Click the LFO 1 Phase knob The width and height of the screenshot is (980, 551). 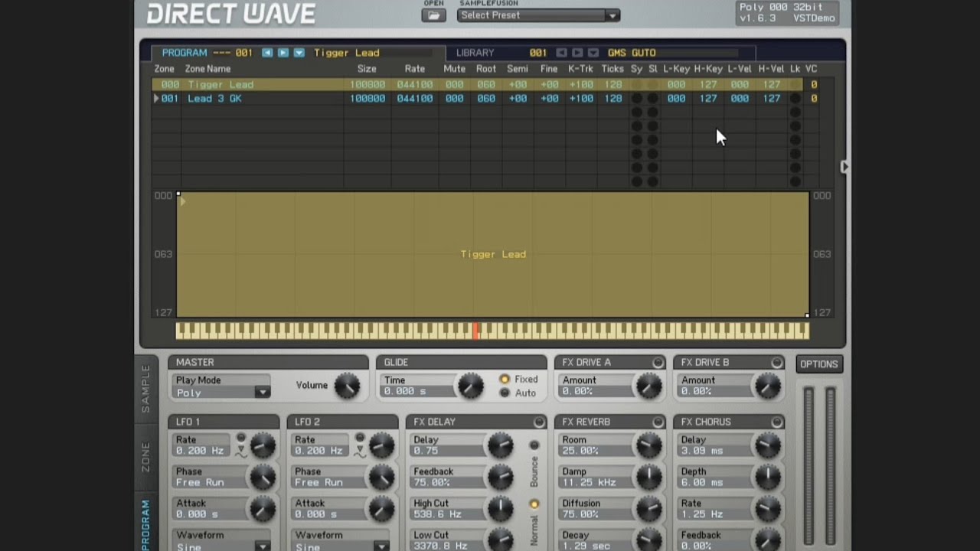click(x=263, y=477)
